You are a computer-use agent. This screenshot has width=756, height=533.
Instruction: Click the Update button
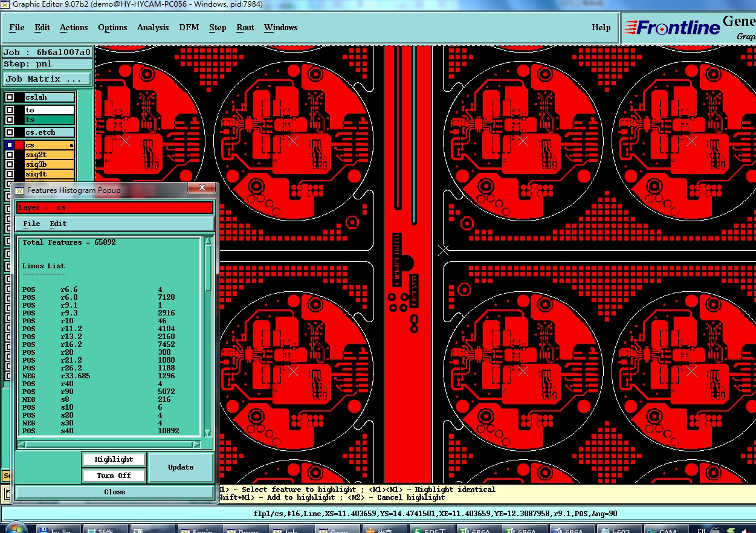(181, 467)
